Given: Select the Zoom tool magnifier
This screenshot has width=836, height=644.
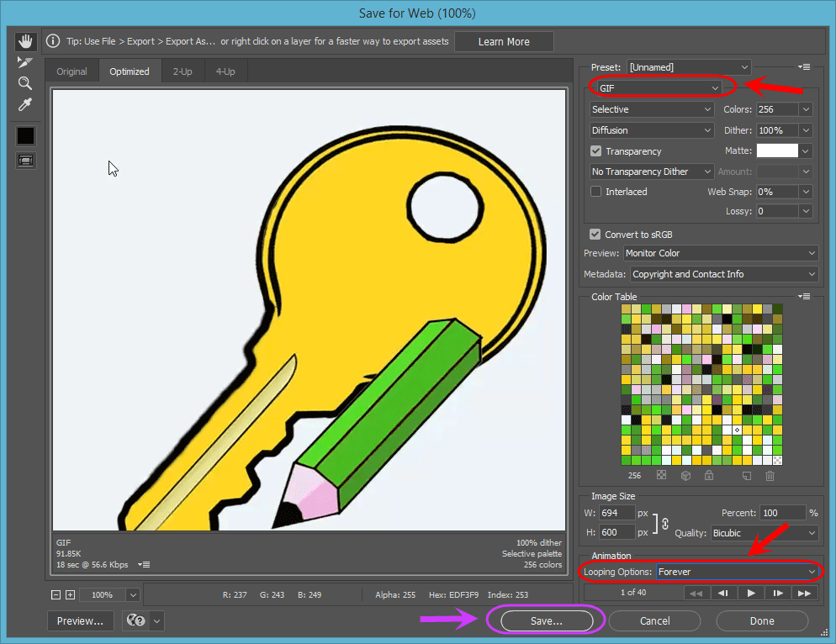Looking at the screenshot, I should 24,83.
